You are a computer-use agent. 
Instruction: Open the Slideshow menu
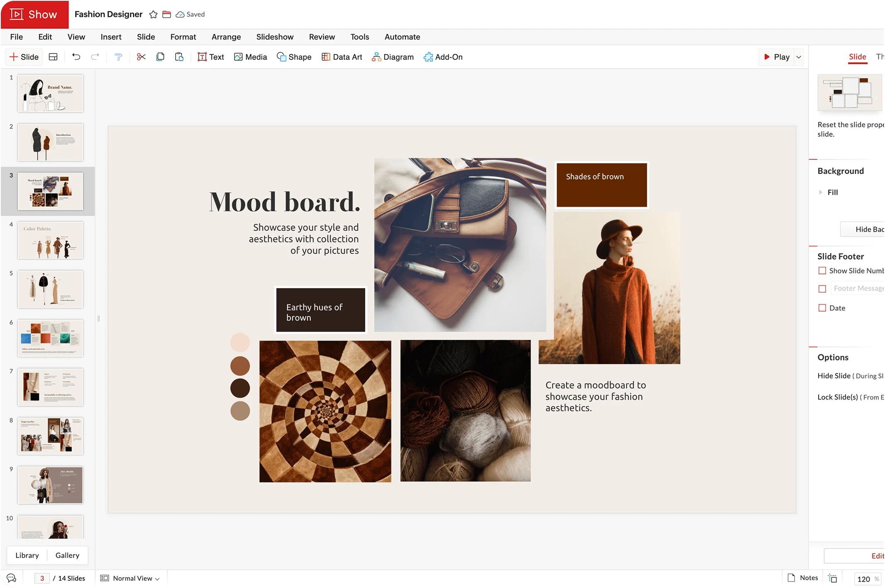click(x=275, y=37)
